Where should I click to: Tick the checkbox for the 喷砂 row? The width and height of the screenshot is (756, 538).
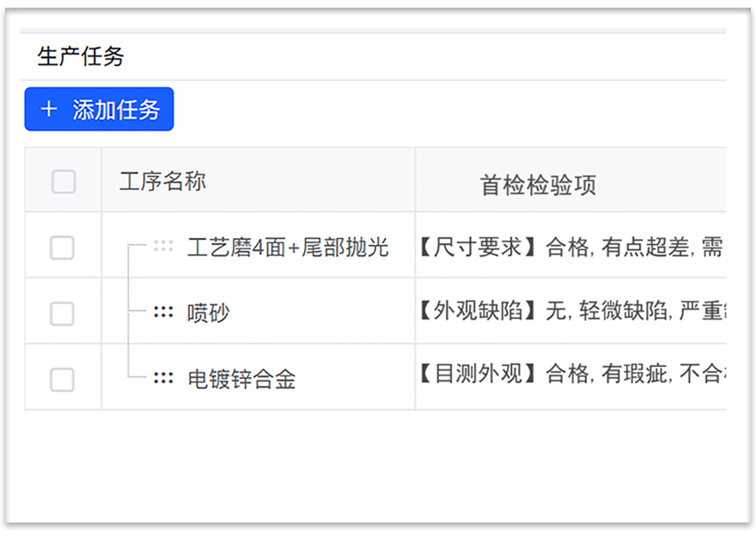click(62, 314)
